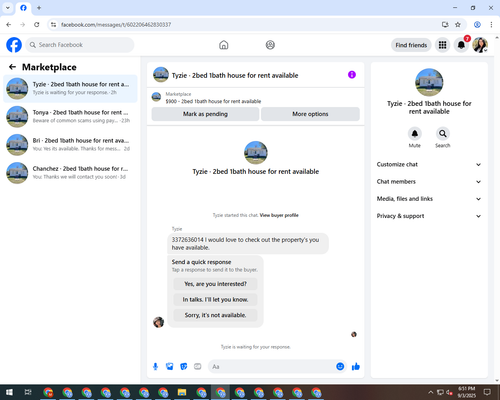The width and height of the screenshot is (500, 400).
Task: Expand Customize chat section
Action: tap(429, 164)
